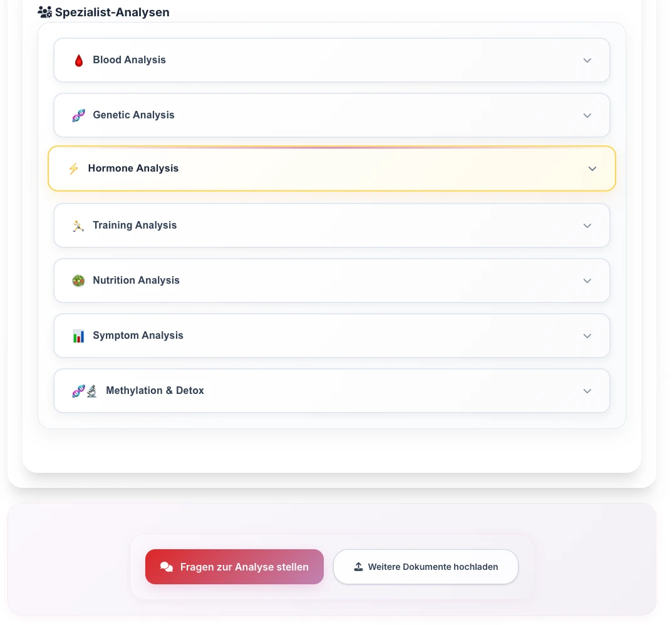Open the Hormone Analysis chevron

point(592,169)
